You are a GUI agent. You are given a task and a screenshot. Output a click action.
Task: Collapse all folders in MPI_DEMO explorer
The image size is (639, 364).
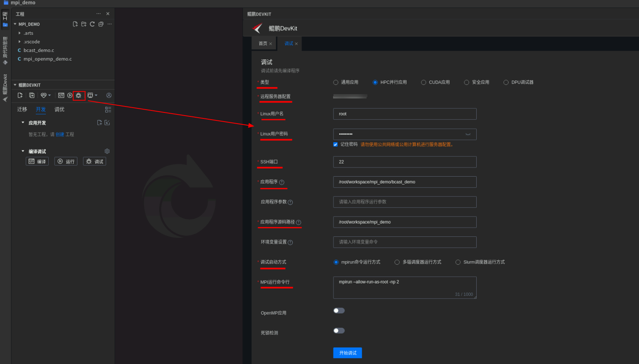[x=101, y=24]
